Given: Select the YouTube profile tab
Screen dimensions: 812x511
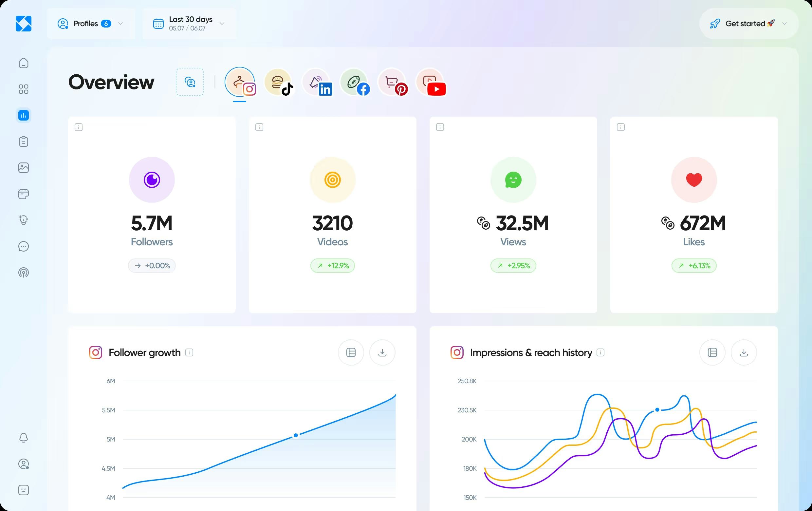Looking at the screenshot, I should pyautogui.click(x=431, y=82).
